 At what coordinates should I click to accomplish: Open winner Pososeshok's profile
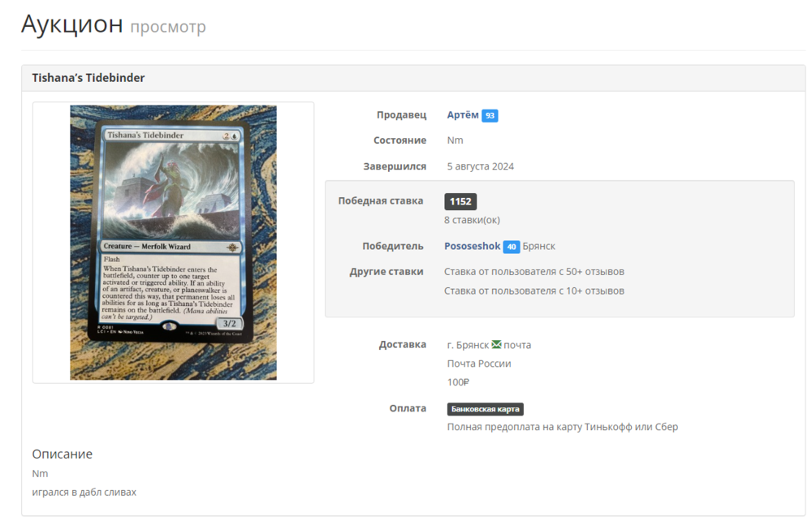473,246
